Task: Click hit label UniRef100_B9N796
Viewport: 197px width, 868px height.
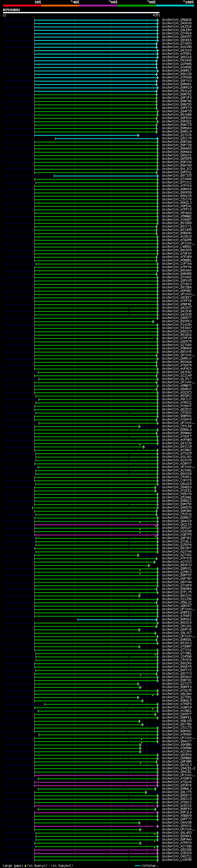Action: tap(177, 101)
